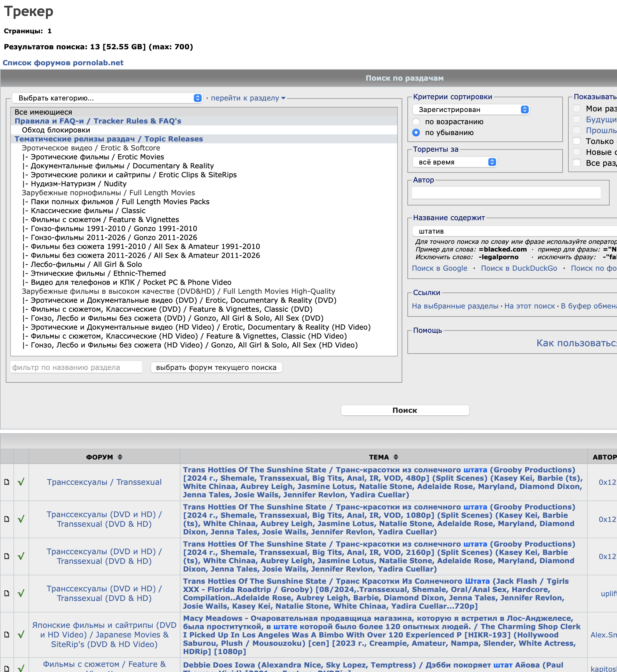Click author link 'uplif' in results
617x672 pixels.
609,594
